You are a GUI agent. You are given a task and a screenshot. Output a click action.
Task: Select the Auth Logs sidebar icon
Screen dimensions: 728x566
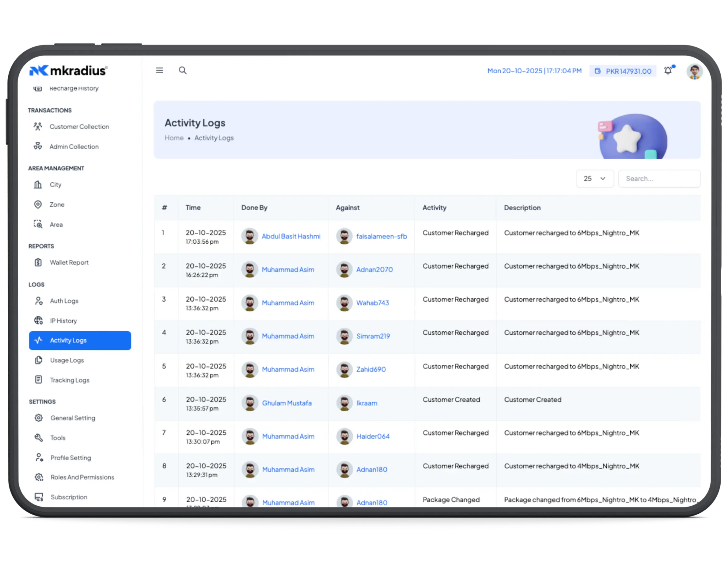tap(38, 301)
